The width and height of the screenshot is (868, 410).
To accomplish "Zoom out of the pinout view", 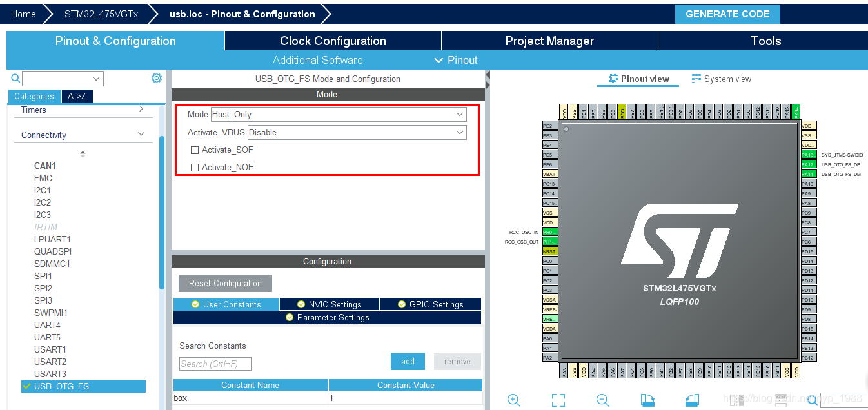I will [603, 400].
